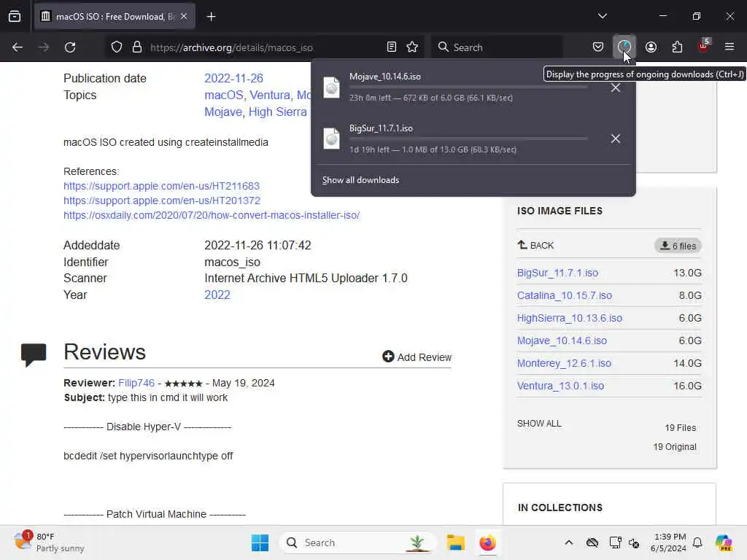
Task: Reload the archive.org page
Action: click(70, 47)
